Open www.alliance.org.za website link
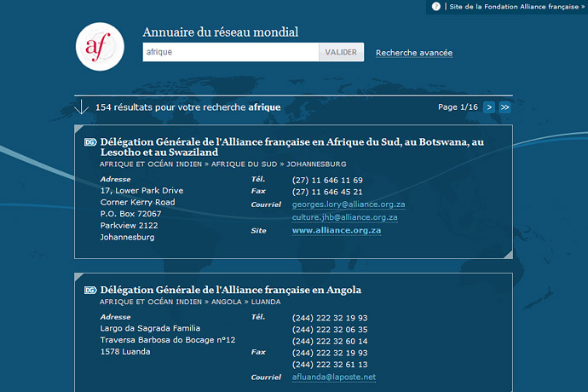588x392 pixels. pos(337,230)
